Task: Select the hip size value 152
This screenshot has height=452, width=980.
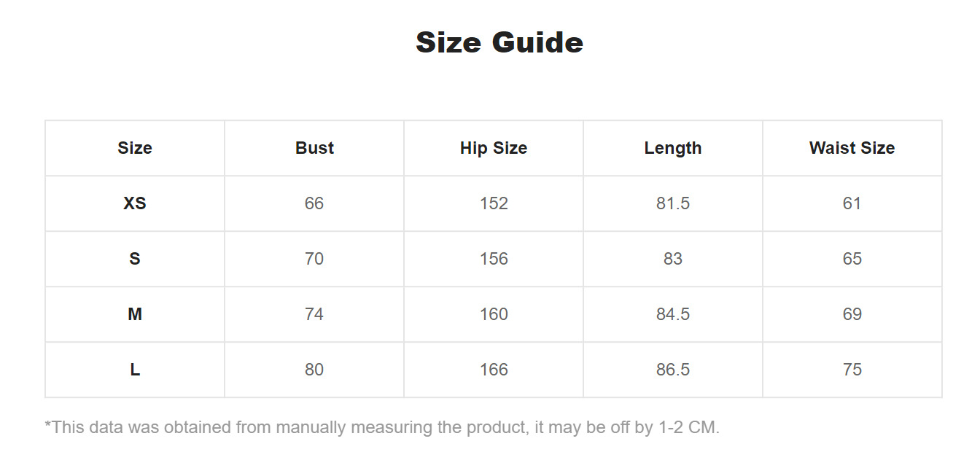Action: (x=494, y=203)
